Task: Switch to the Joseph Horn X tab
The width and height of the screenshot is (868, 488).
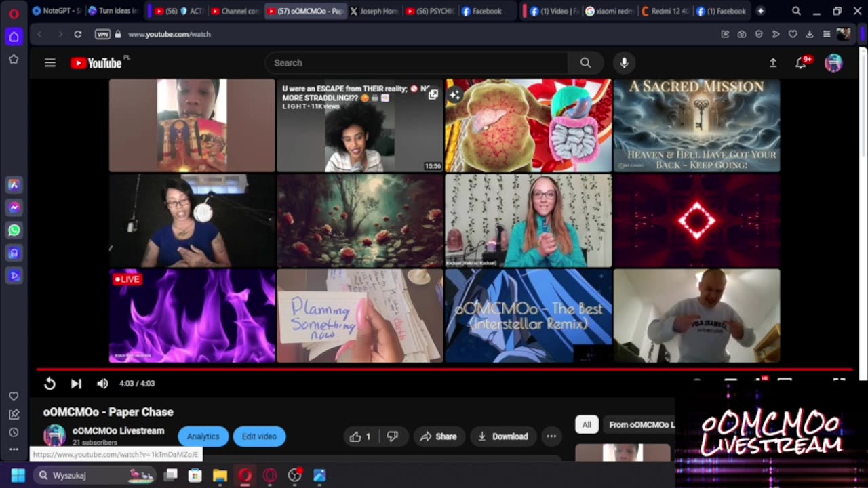Action: 374,11
